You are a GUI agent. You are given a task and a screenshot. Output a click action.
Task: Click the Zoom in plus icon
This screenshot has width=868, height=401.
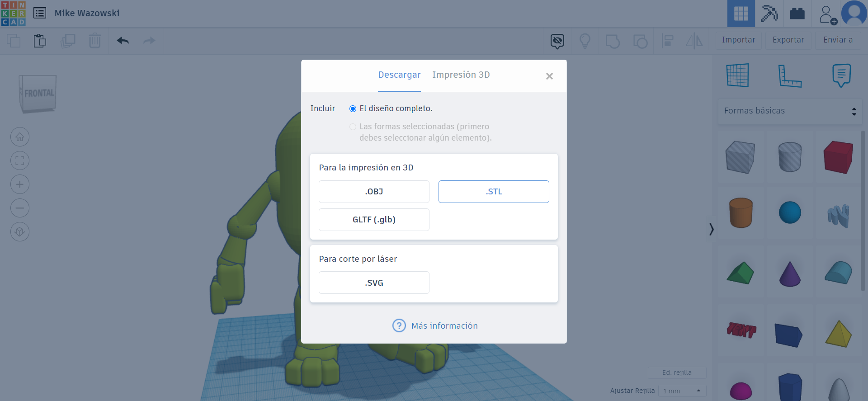20,184
